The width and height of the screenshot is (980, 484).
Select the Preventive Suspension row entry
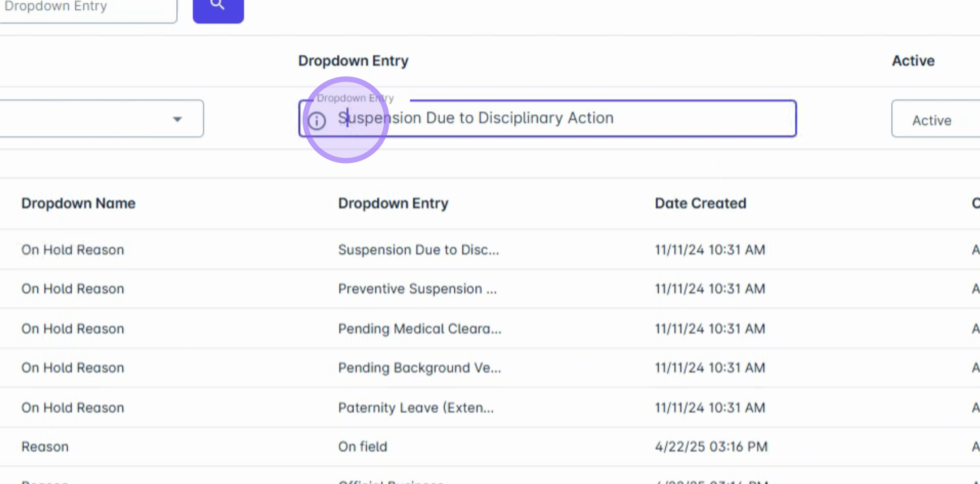click(417, 289)
